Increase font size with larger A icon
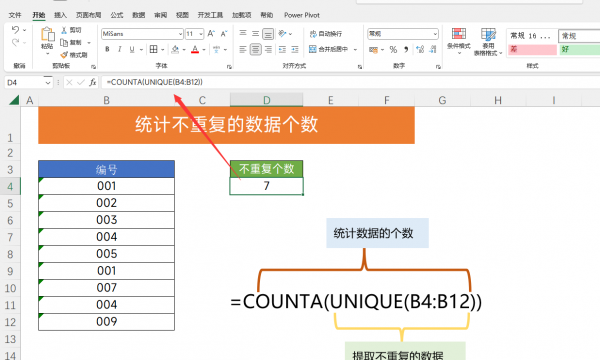This screenshot has width=600, height=360. 211,34
